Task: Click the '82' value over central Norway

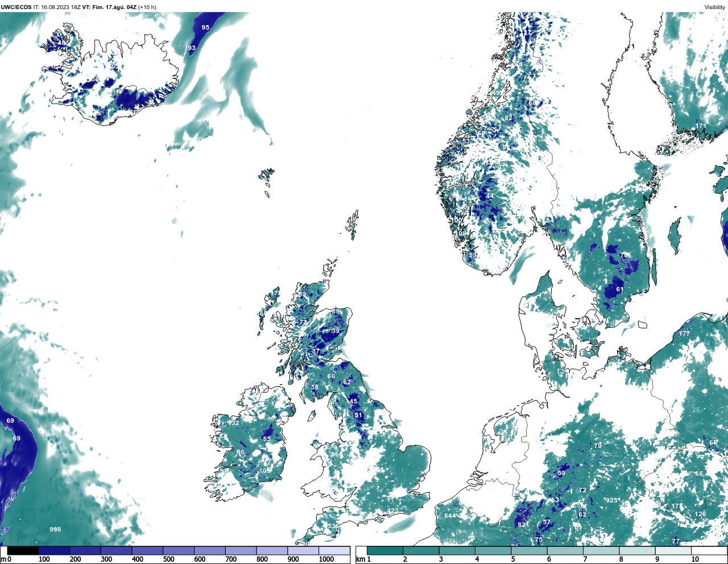Action: [509, 118]
